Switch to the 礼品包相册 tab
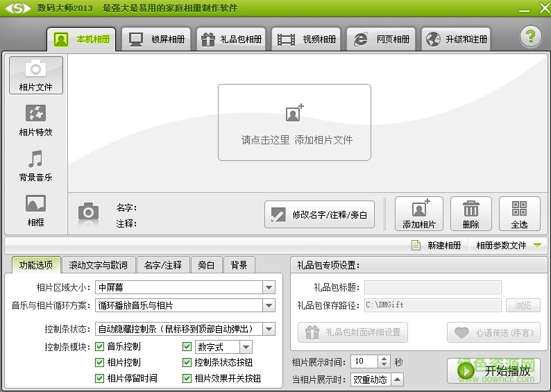Viewport: 551px width, 392px height. tap(231, 40)
